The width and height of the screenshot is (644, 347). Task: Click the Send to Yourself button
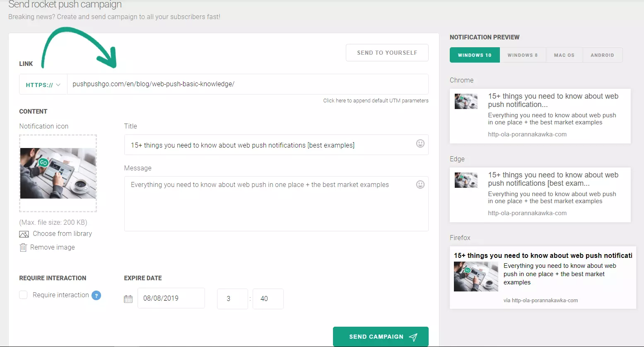(387, 53)
